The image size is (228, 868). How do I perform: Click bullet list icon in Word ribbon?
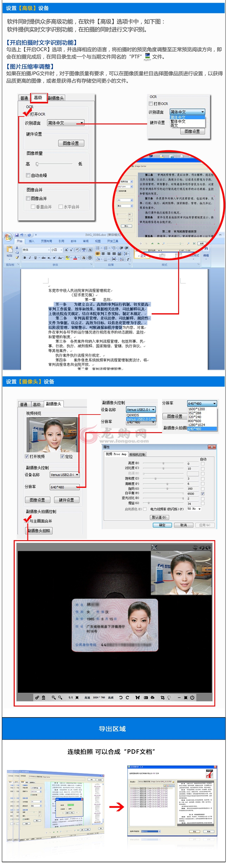click(x=98, y=248)
